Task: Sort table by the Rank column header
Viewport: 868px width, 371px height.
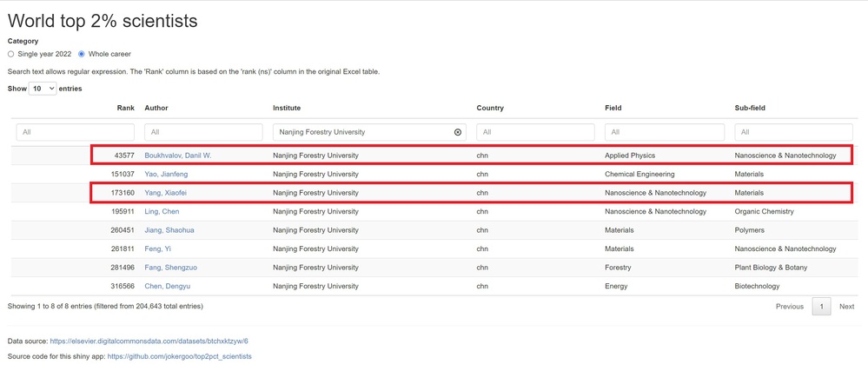Action: (126, 108)
